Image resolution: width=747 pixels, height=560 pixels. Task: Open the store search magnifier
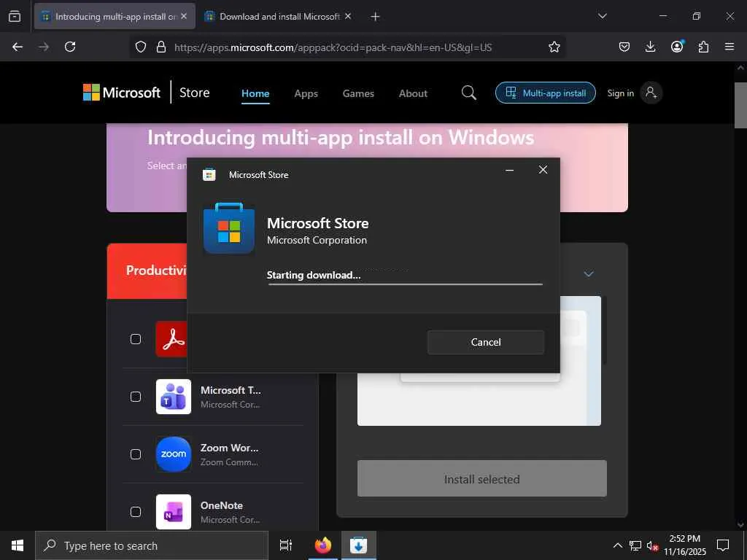[469, 93]
